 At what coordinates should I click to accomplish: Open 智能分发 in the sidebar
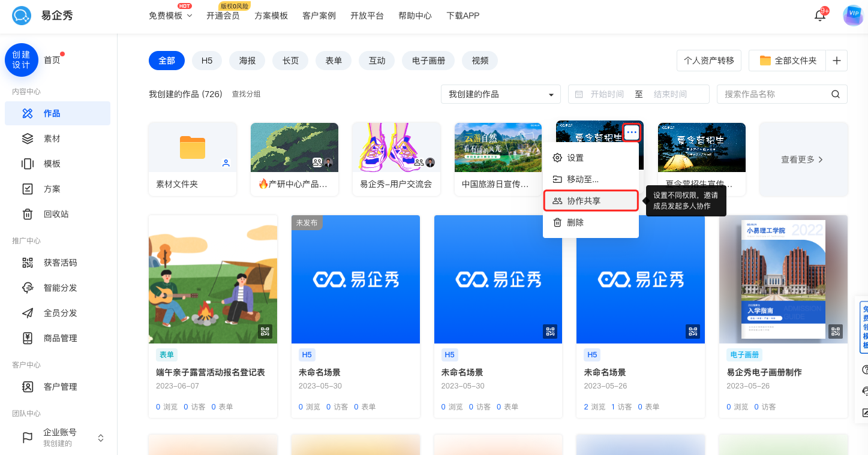point(58,288)
